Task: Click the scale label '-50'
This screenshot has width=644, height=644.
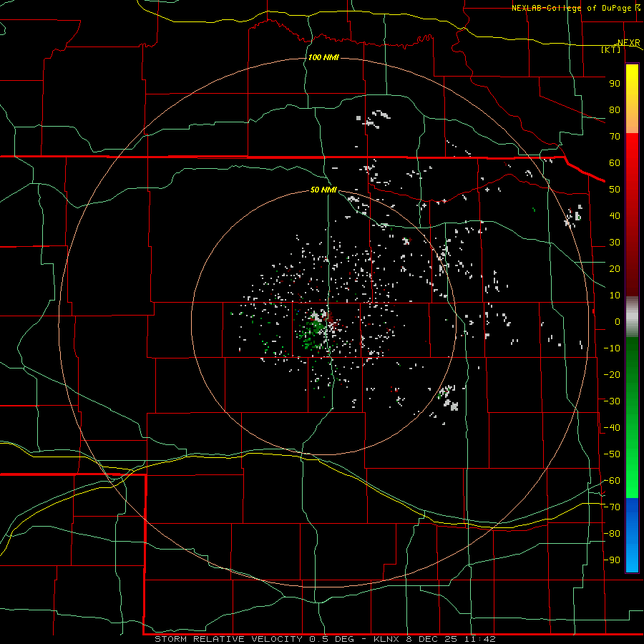Action: point(612,454)
